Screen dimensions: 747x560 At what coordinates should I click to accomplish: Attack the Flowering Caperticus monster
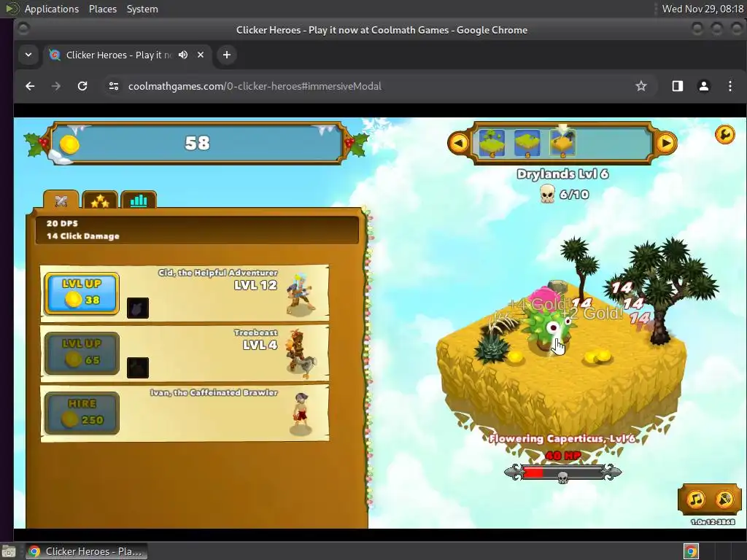[550, 324]
